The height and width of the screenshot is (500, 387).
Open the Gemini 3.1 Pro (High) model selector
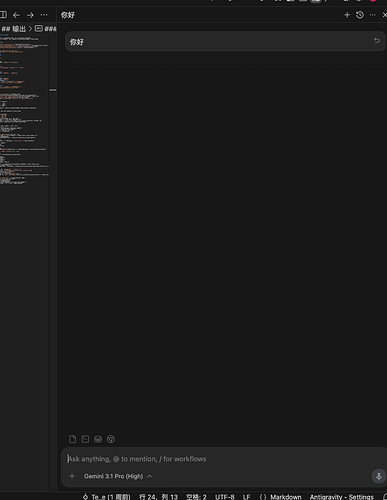[118, 476]
